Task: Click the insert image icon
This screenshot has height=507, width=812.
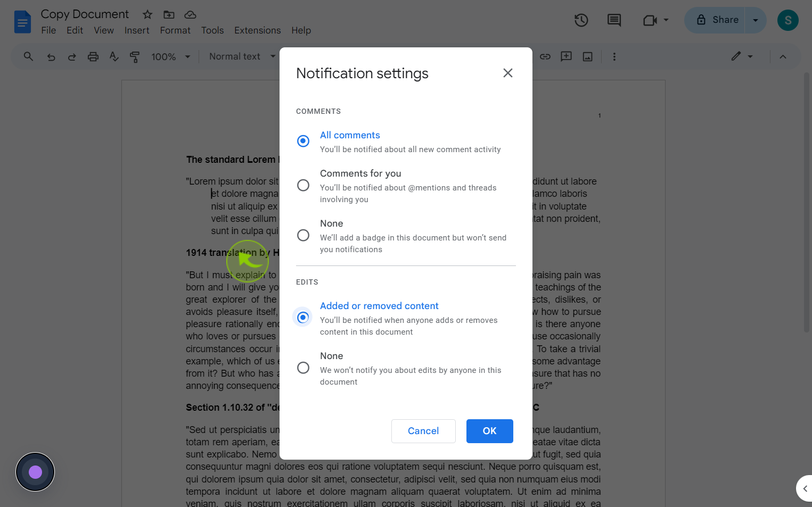Action: tap(588, 56)
